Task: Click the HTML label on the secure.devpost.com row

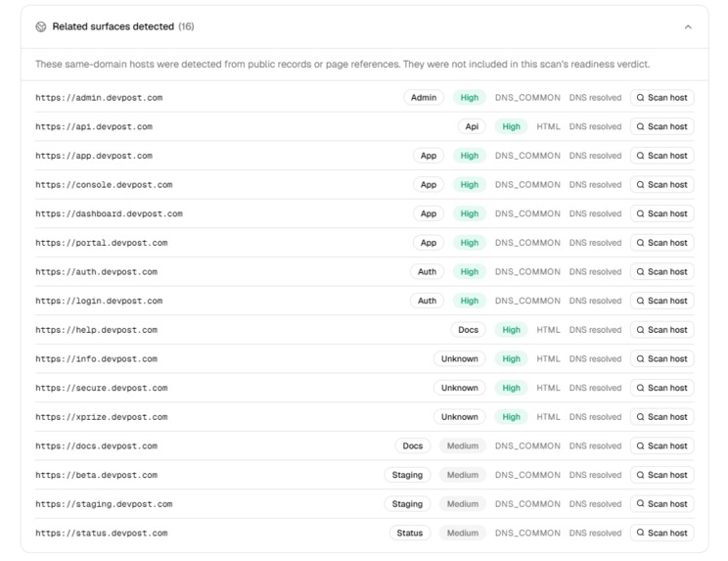Action: (548, 388)
